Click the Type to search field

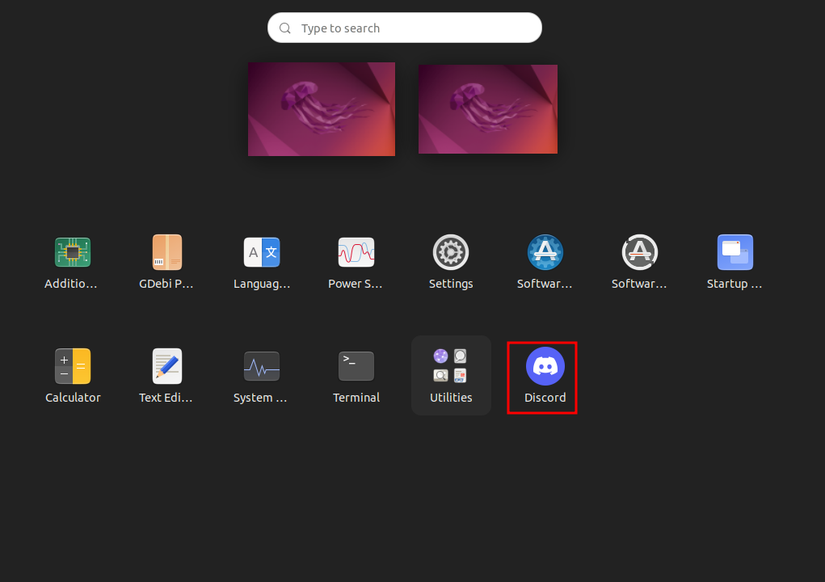[x=404, y=27]
